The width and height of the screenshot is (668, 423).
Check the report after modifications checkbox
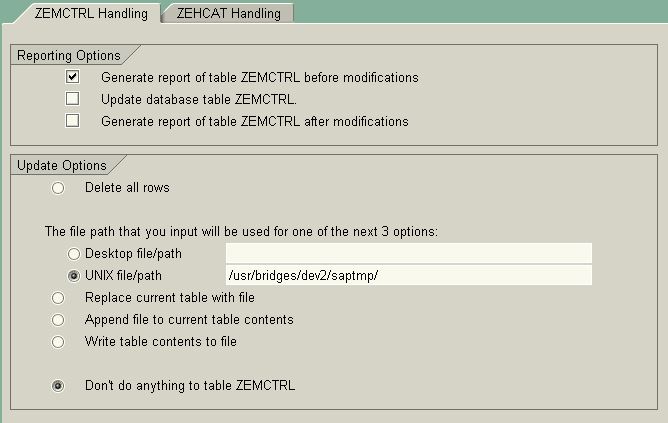[72, 121]
